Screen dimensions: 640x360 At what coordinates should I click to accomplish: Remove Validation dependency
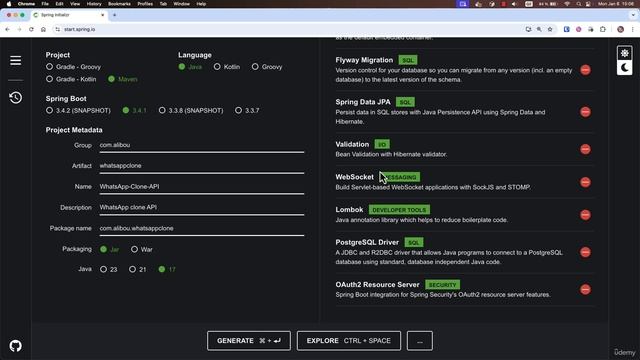coord(585,149)
